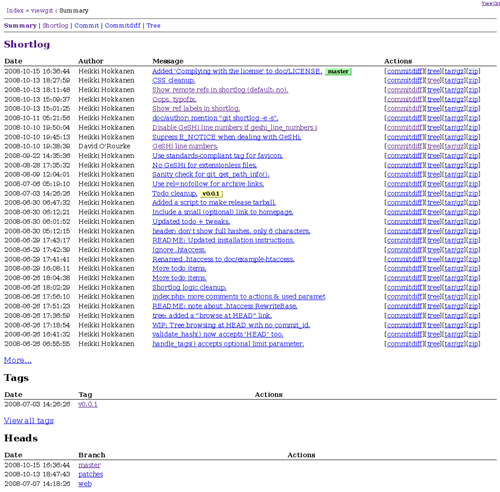Open the Shortlog tab

[55, 26]
